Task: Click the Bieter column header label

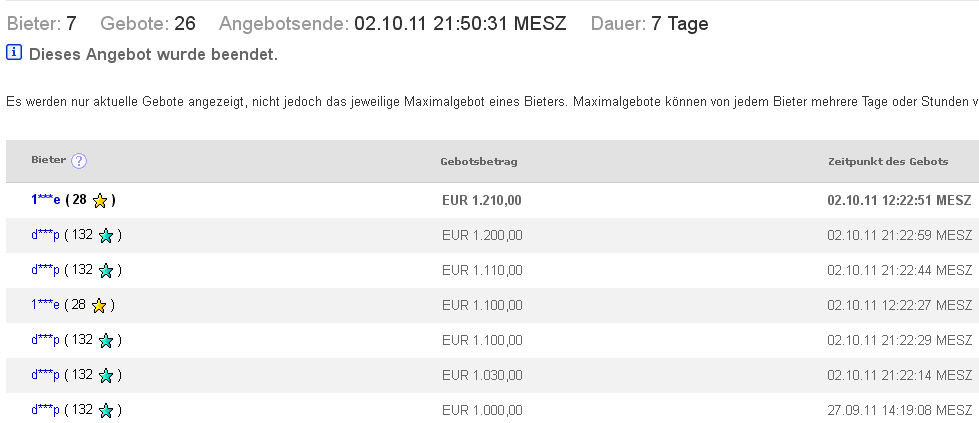Action: click(x=49, y=161)
